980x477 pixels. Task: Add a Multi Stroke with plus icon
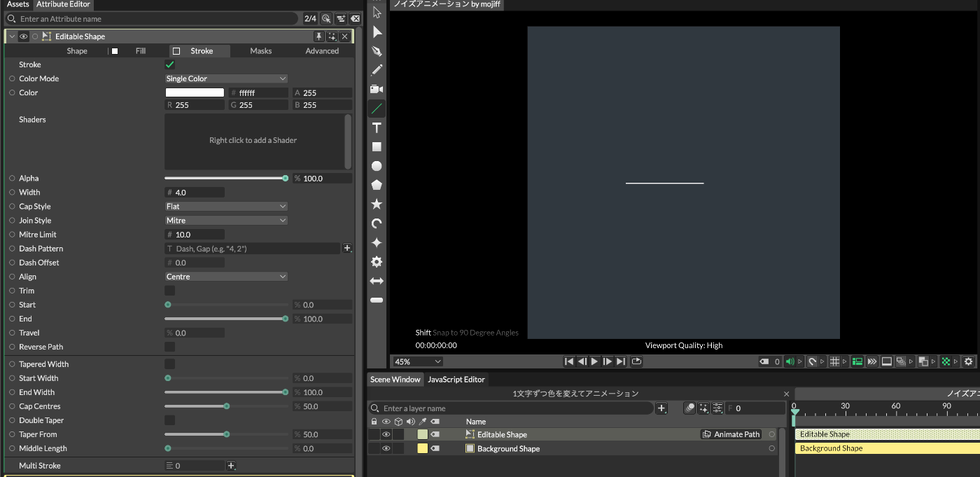tap(232, 465)
